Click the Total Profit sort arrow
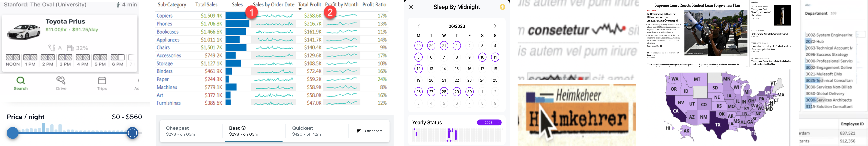This screenshot has width=868, height=146. tap(300, 9)
